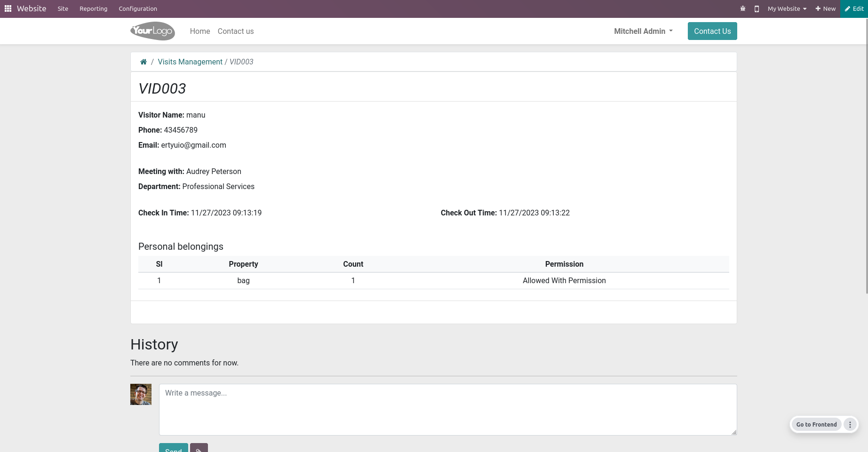Open the Reporting menu

coord(93,8)
